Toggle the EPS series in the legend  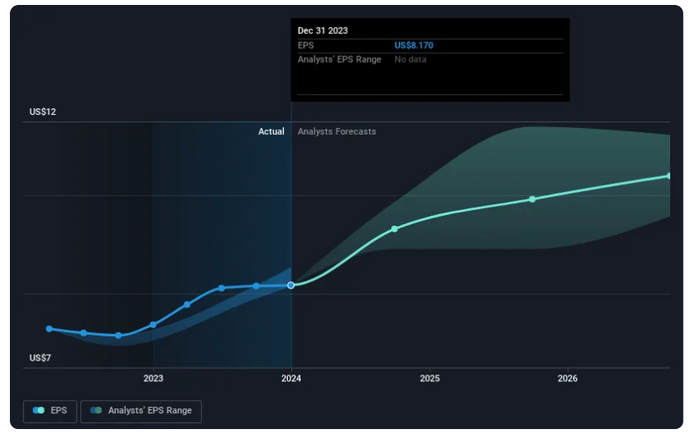(50, 410)
